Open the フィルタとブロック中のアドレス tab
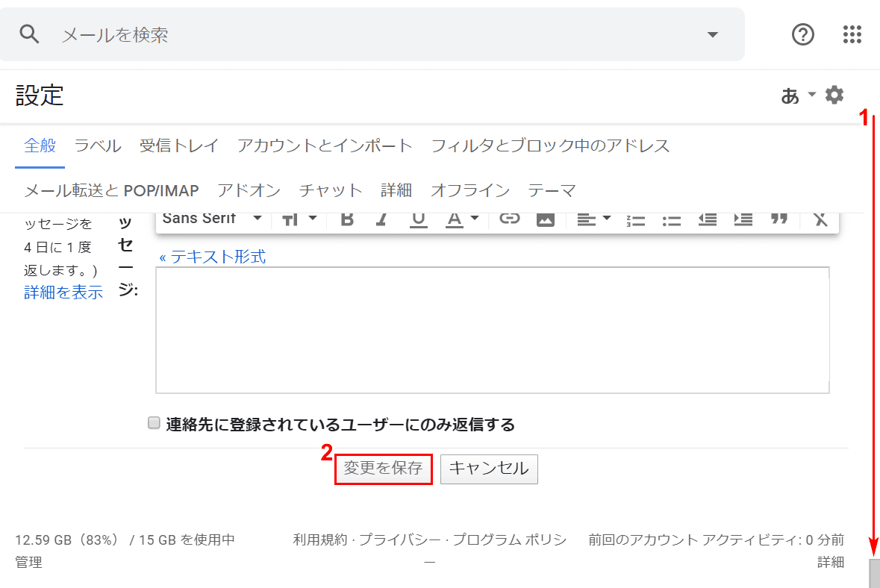The height and width of the screenshot is (588, 880). coord(551,146)
